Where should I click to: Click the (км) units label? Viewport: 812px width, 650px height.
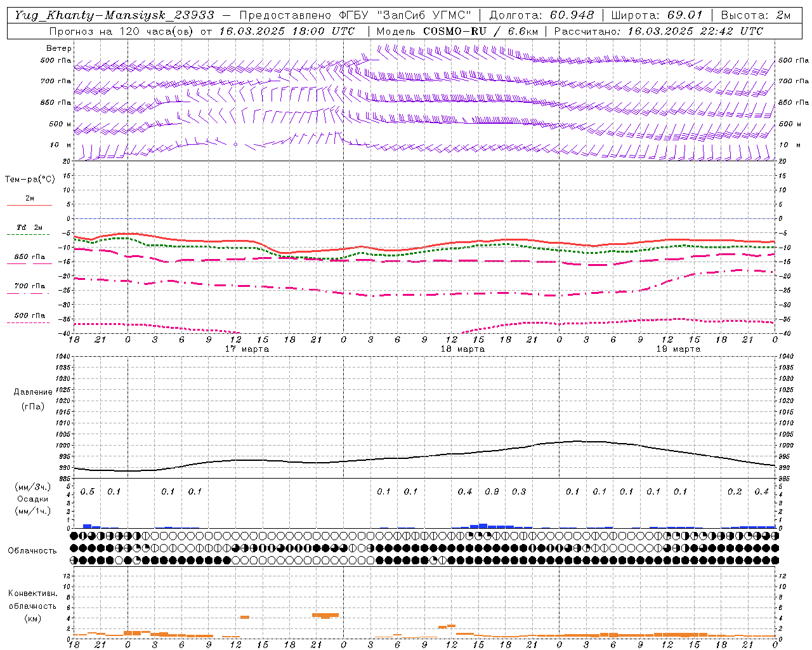(x=32, y=618)
